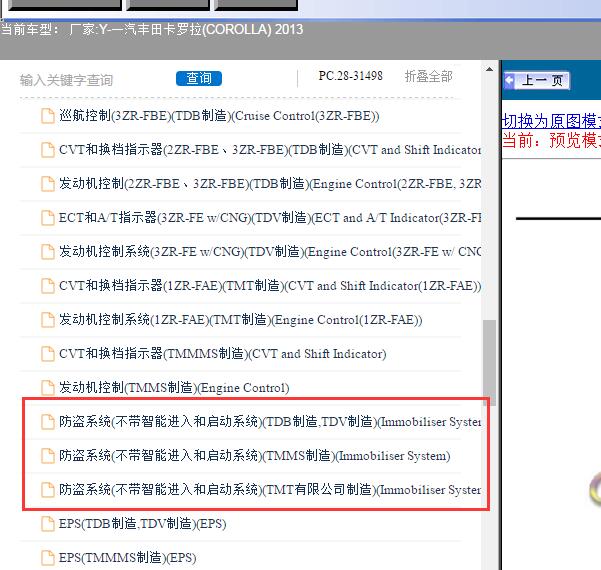Click the 上一页 previous page button
The width and height of the screenshot is (601, 570).
537,80
